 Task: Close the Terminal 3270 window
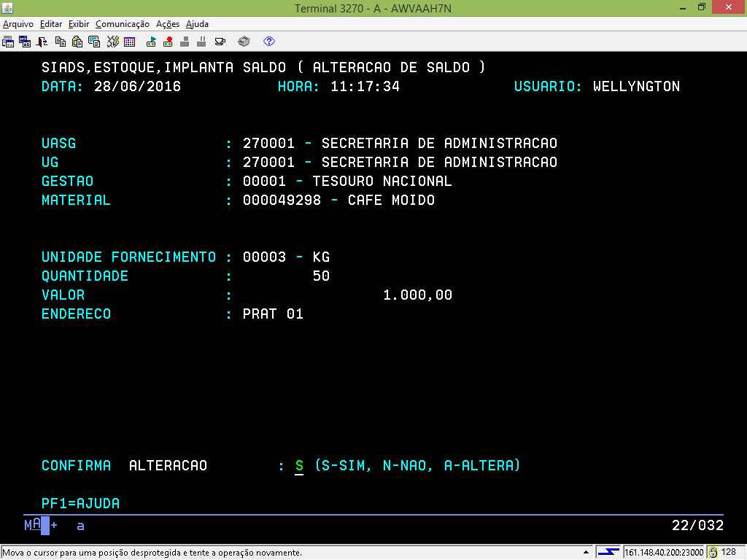point(729,7)
